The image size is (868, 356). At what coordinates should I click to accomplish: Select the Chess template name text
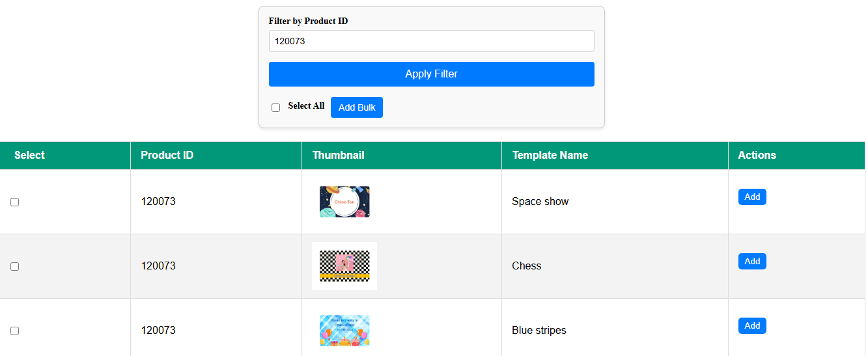(526, 266)
